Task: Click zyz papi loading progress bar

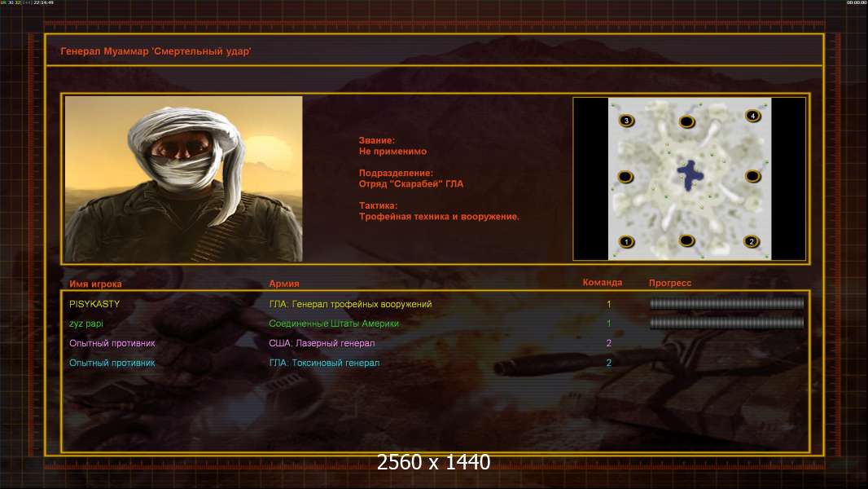Action: 726,323
